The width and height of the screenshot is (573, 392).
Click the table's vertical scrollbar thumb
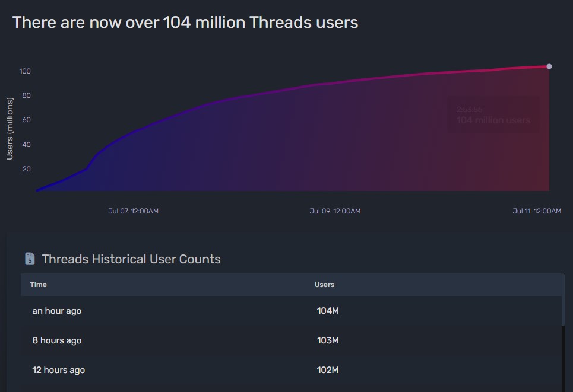563,300
